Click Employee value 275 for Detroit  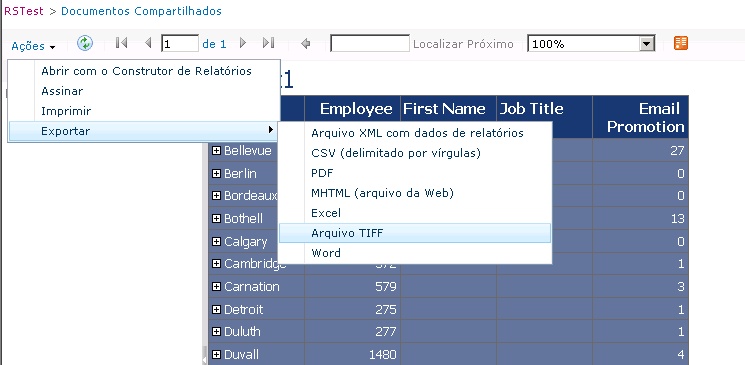click(x=385, y=309)
